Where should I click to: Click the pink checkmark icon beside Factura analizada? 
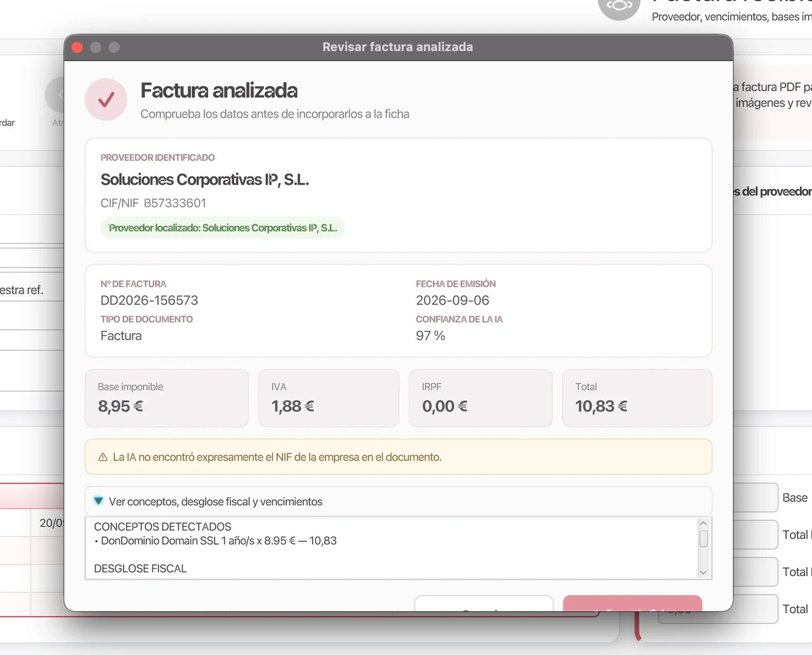106,100
